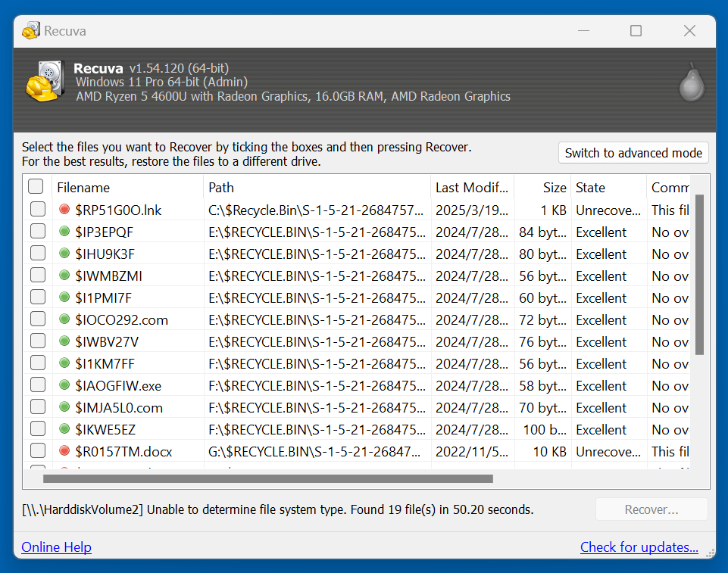
Task: Open the Online Help link
Action: point(56,547)
